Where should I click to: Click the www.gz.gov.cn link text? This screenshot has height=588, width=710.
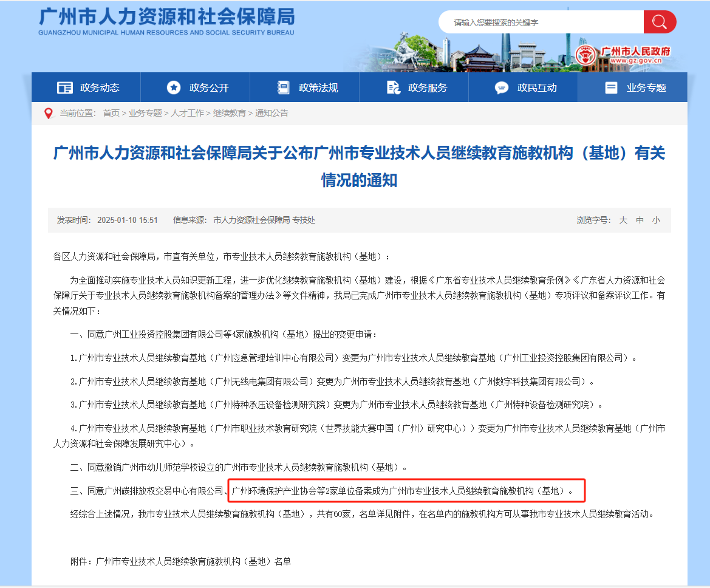point(636,61)
